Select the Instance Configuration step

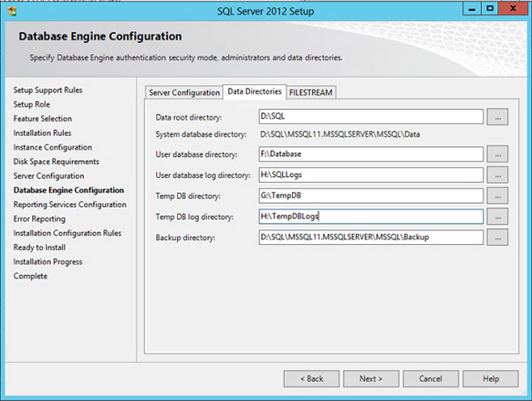(x=53, y=147)
